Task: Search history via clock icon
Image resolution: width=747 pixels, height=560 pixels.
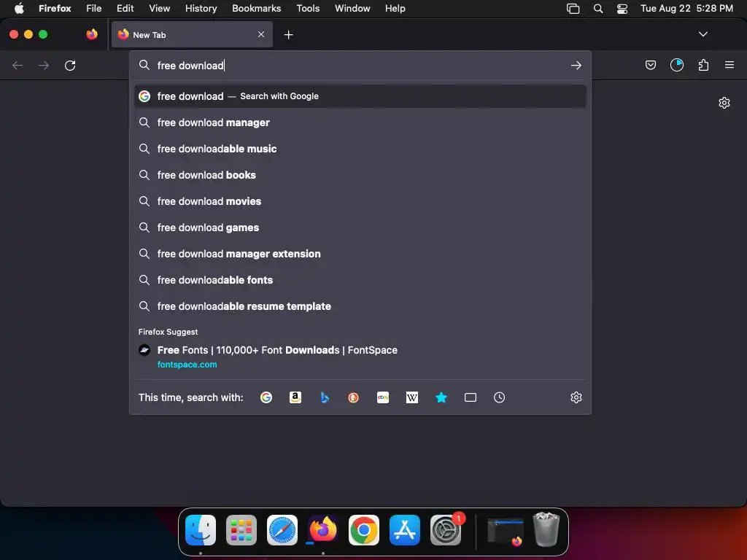Action: [x=499, y=397]
